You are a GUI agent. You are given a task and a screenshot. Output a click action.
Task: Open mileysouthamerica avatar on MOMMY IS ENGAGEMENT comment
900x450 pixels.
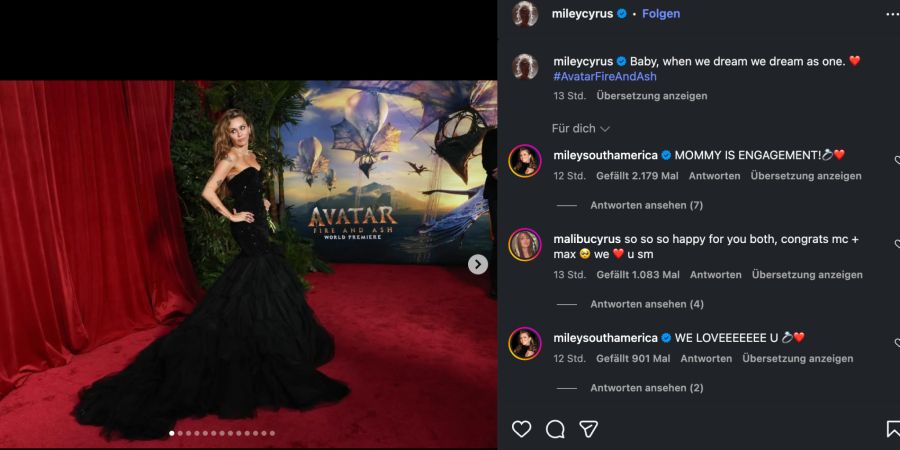[x=525, y=161]
